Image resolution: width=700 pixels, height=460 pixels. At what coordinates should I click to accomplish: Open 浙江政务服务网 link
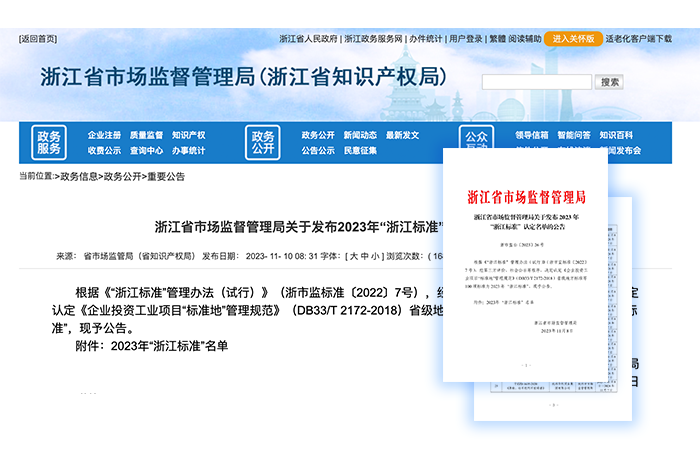[x=373, y=39]
